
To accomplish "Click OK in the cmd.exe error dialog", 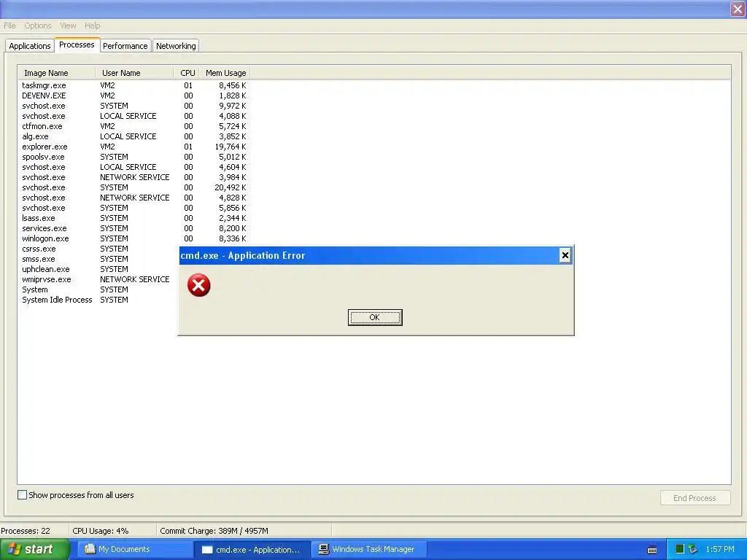I will click(375, 317).
